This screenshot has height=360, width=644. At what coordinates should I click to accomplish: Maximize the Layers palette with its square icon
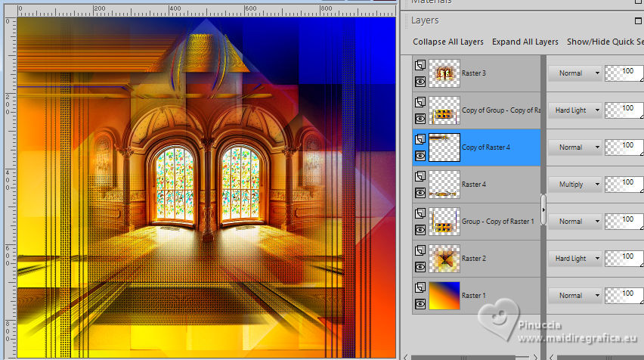tap(639, 20)
